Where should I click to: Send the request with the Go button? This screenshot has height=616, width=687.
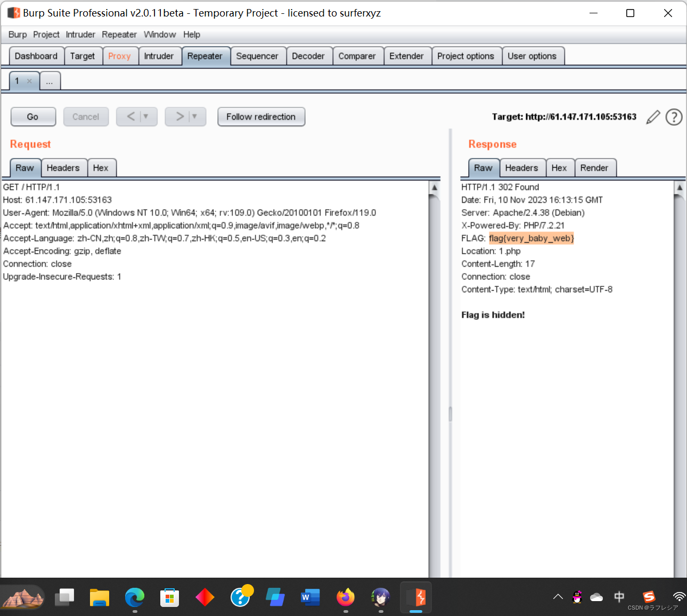coord(33,117)
